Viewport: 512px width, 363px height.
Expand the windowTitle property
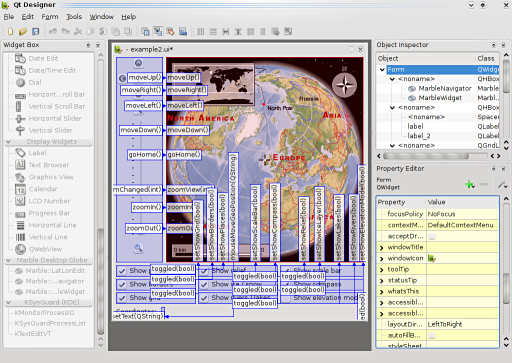click(x=382, y=248)
